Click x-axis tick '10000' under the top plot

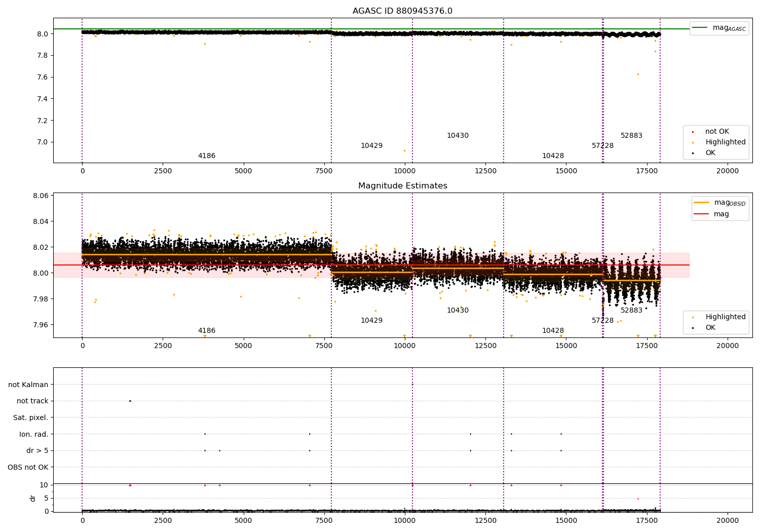coord(404,171)
